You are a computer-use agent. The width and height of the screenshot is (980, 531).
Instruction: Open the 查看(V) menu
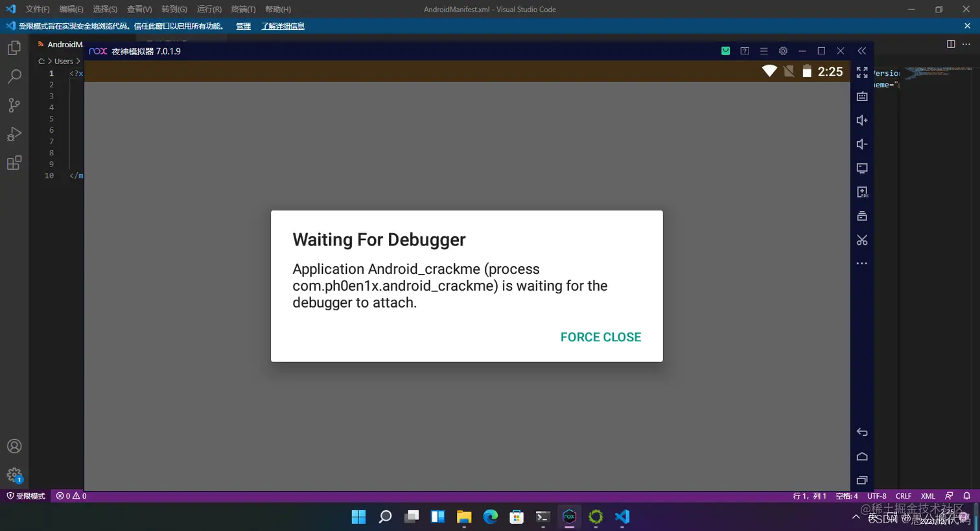click(139, 9)
